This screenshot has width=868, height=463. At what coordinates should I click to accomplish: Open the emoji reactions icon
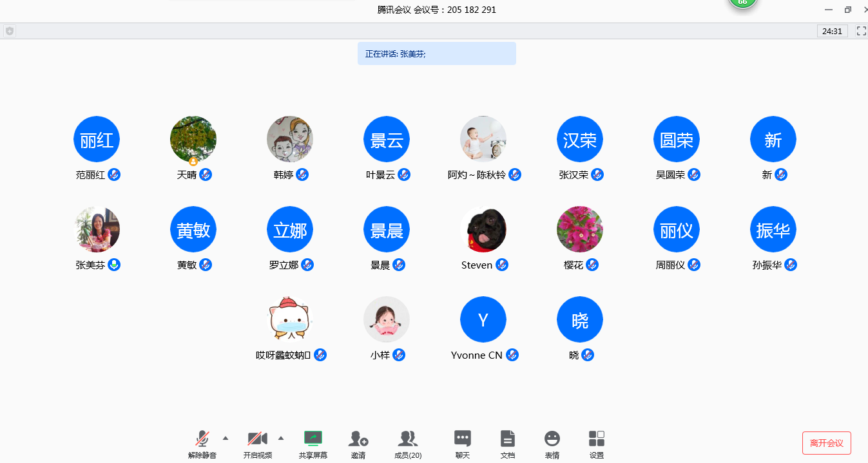[x=552, y=439]
